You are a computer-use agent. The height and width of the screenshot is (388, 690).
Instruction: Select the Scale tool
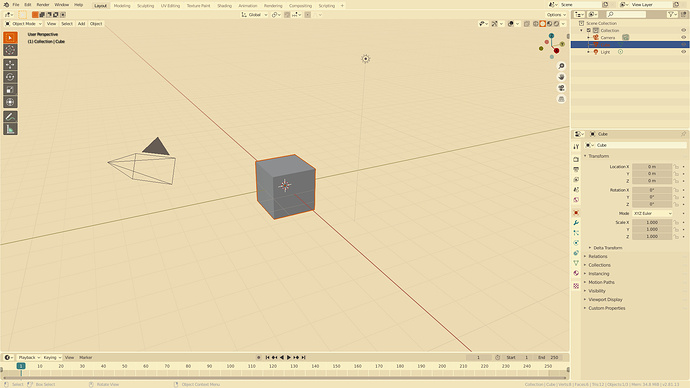pyautogui.click(x=10, y=90)
